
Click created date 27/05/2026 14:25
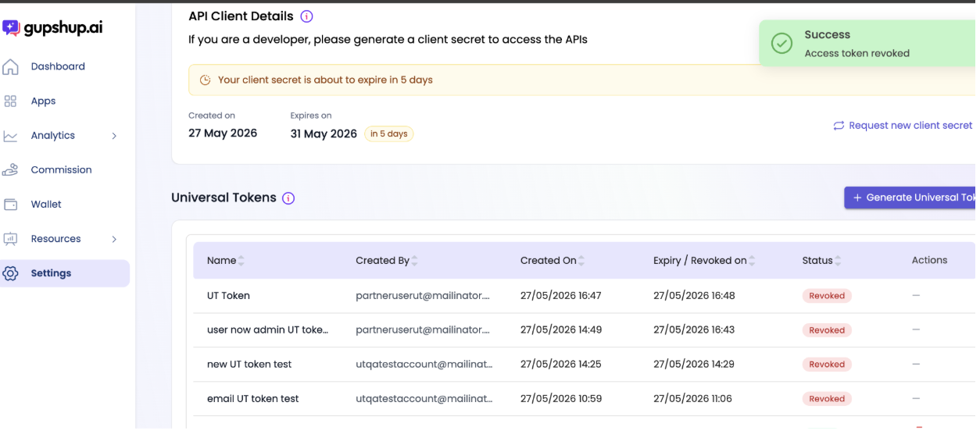(x=561, y=364)
